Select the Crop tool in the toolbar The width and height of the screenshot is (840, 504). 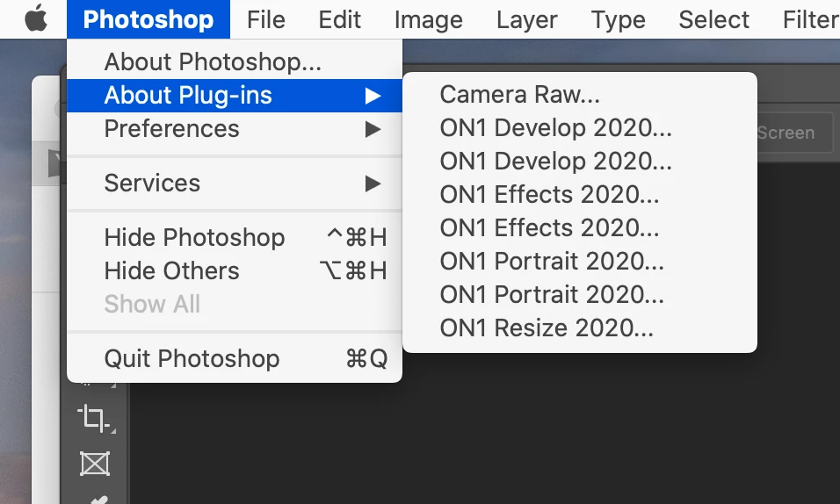tap(96, 418)
